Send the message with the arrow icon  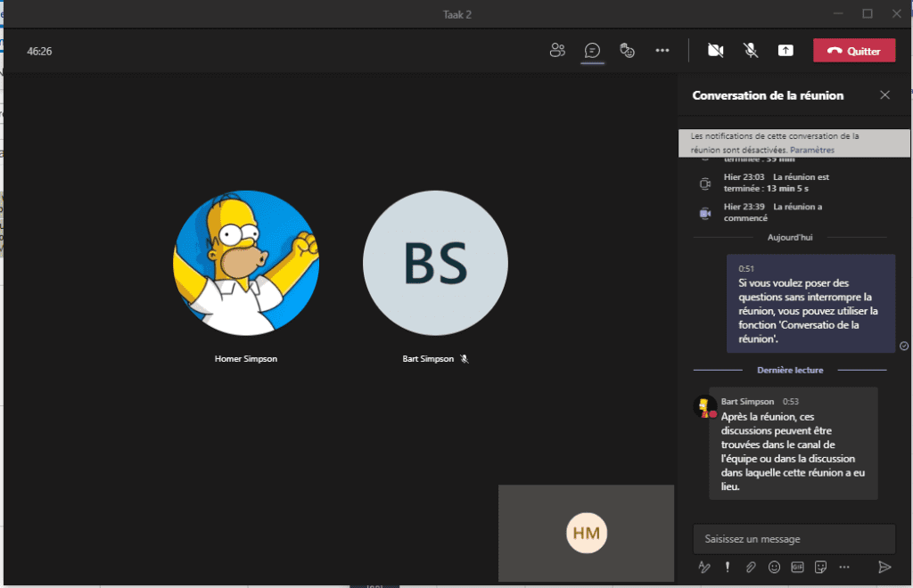click(x=884, y=567)
